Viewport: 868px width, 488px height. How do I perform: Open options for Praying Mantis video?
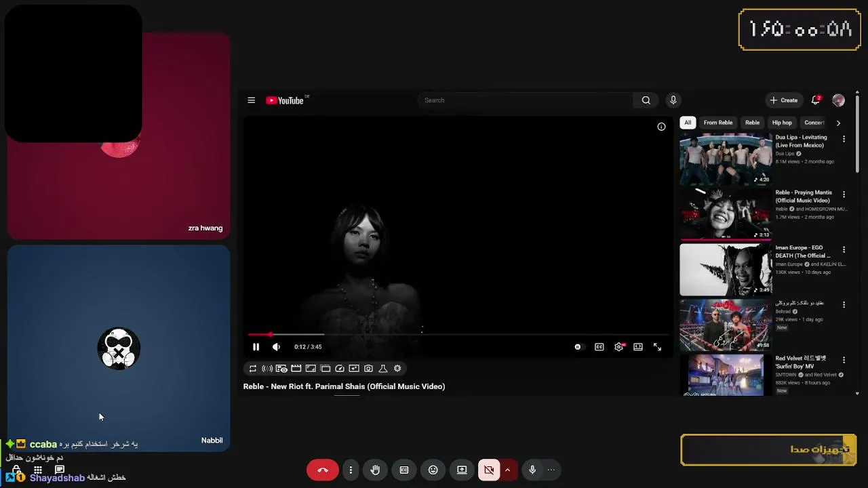pos(844,194)
